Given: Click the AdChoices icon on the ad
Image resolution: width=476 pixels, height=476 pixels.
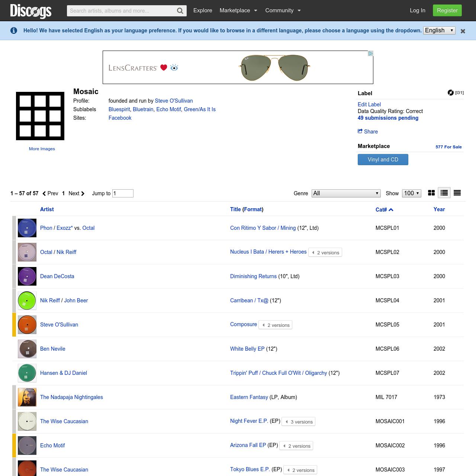Looking at the screenshot, I should (x=370, y=54).
